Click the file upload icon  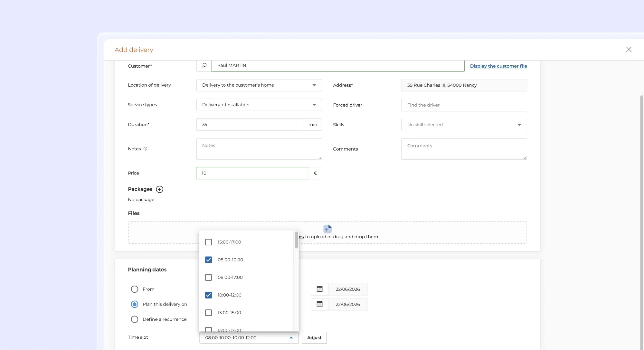[327, 229]
